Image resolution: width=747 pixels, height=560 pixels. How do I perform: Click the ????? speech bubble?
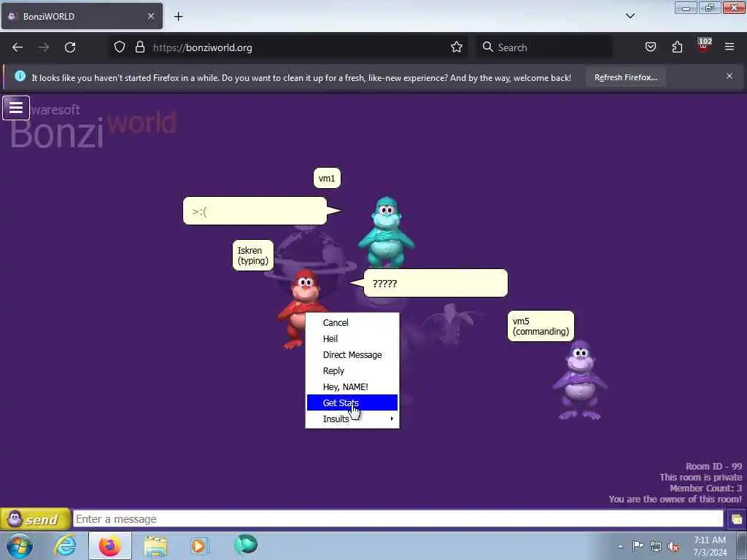click(436, 284)
